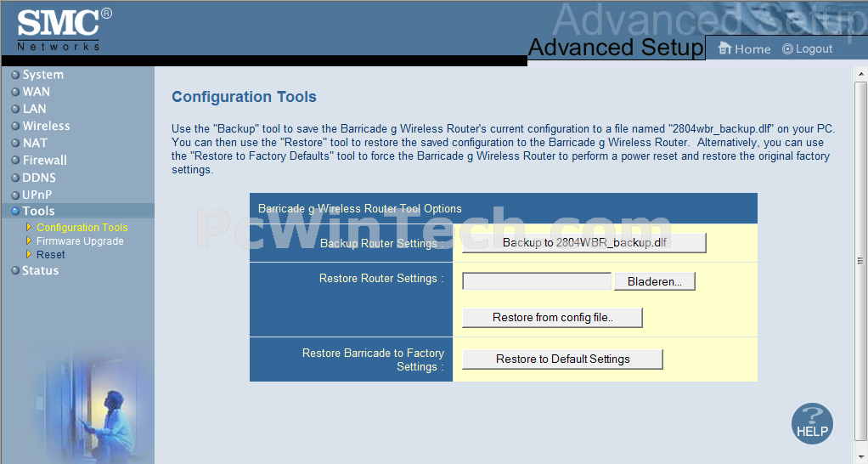Open the UPnP menu item

pos(37,195)
